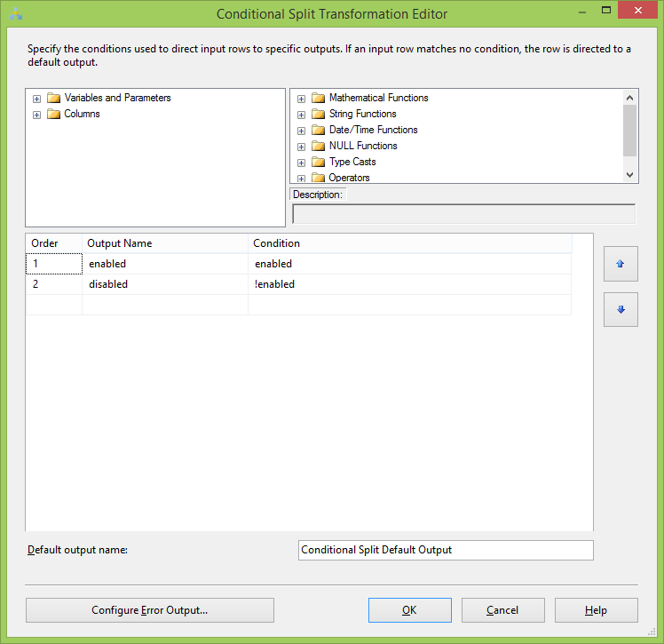Viewport: 664px width, 644px height.
Task: Click the Default output name field
Action: pos(446,550)
